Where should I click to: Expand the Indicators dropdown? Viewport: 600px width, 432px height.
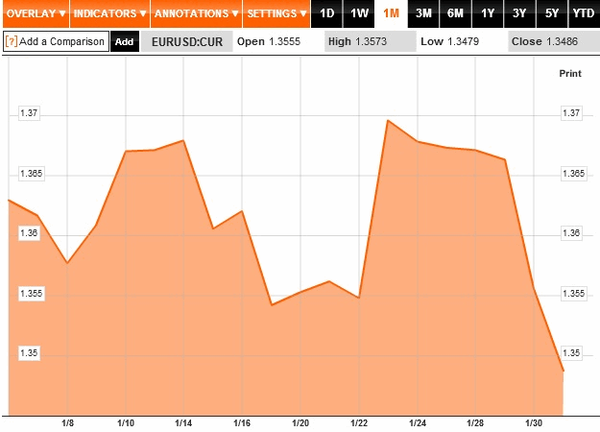(110, 14)
